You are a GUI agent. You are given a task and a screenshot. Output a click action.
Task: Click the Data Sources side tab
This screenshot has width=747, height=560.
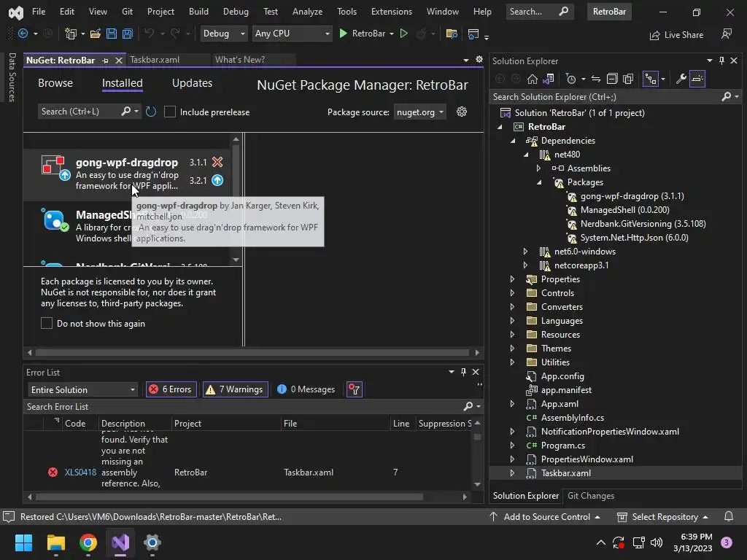click(12, 77)
